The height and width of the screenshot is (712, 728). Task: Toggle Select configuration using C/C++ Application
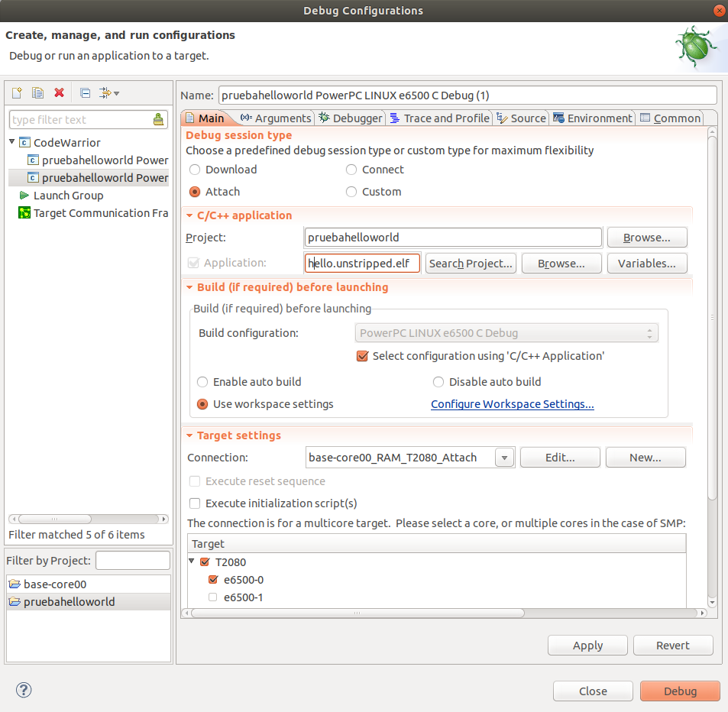click(363, 356)
